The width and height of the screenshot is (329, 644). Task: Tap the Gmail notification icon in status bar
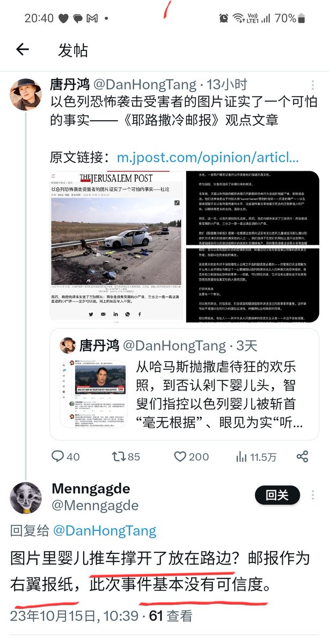pos(92,18)
